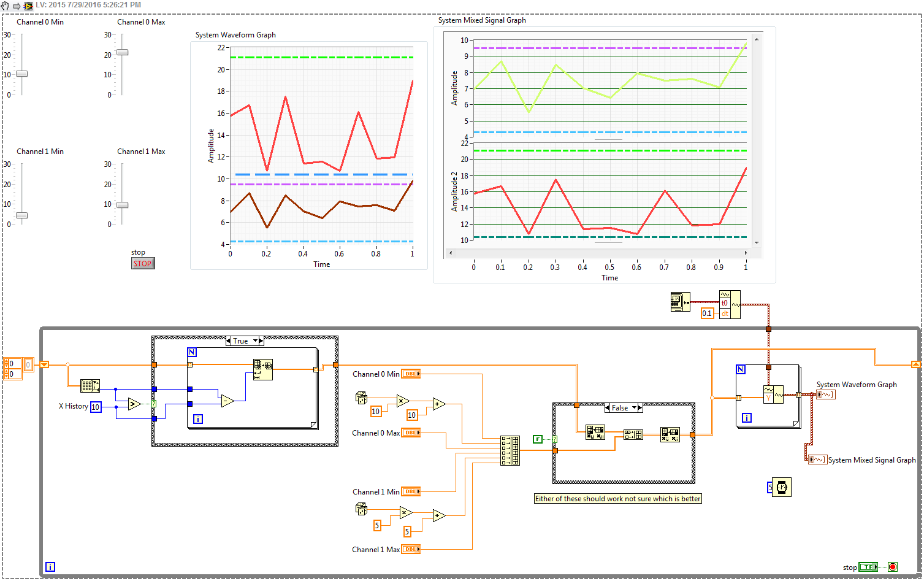Click the scroll down arrow on Mixed Signal Graph
This screenshot has height=581, width=924.
tap(757, 243)
